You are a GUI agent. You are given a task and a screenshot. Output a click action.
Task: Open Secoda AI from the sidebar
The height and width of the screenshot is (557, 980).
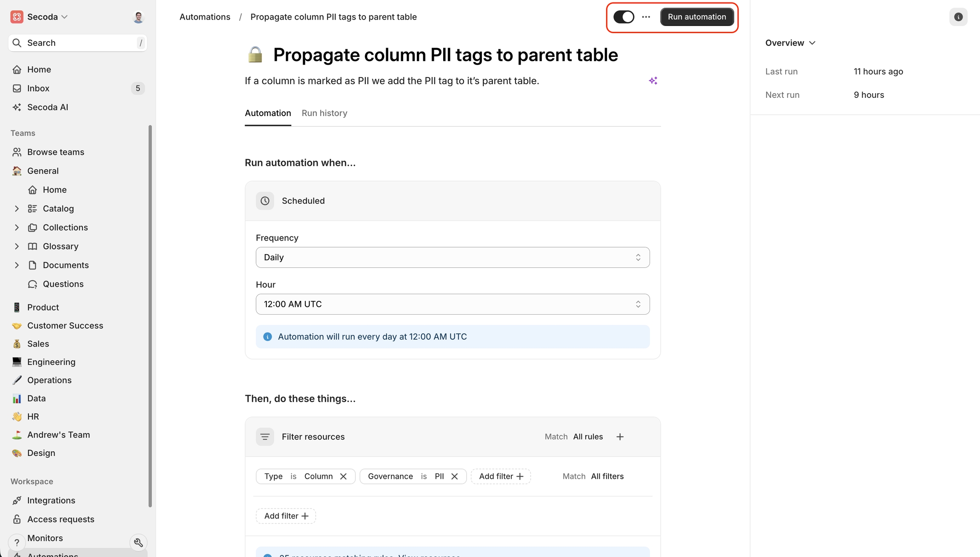(x=47, y=107)
